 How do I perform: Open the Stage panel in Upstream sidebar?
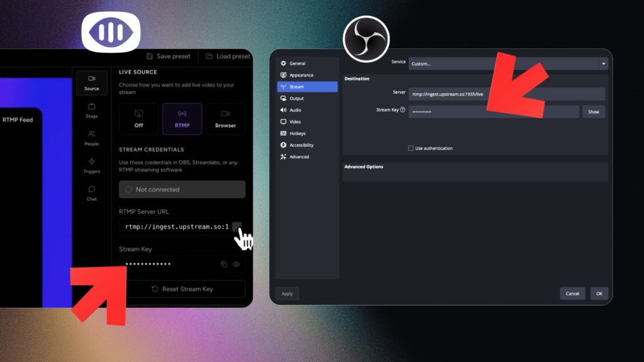pyautogui.click(x=92, y=111)
